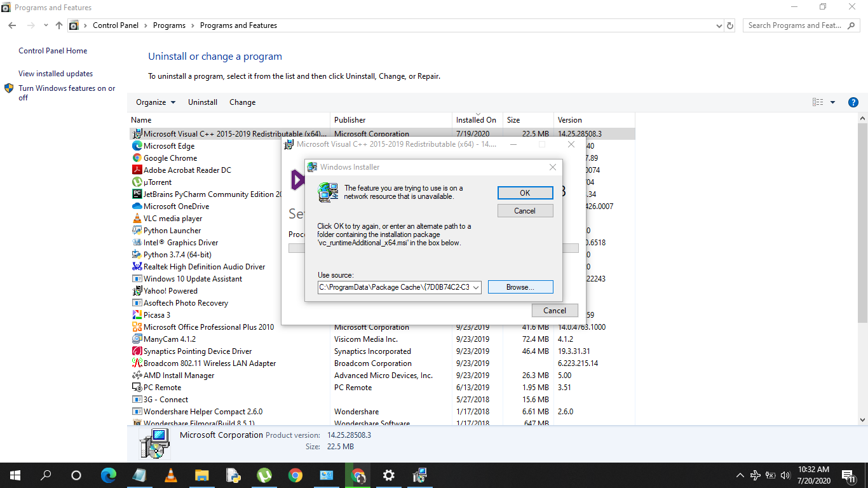Click the Realtek High Definition Audio Driver icon
The height and width of the screenshot is (488, 868).
coord(137,267)
